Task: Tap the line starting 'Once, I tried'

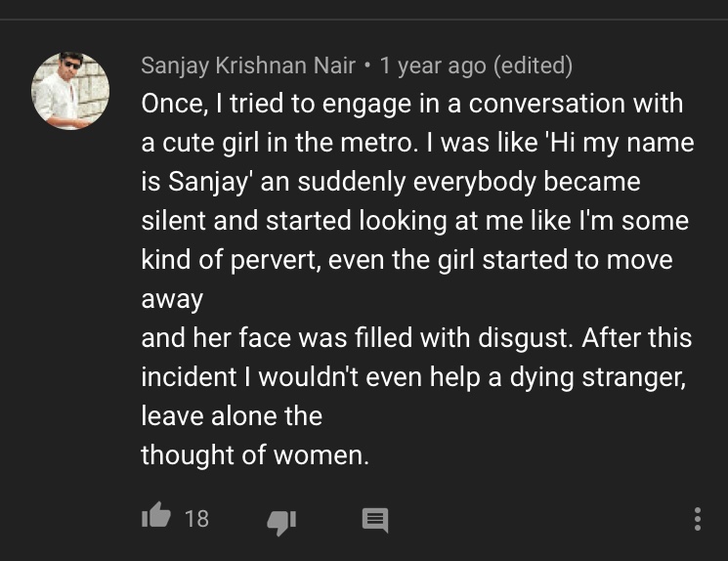Action: (412, 104)
